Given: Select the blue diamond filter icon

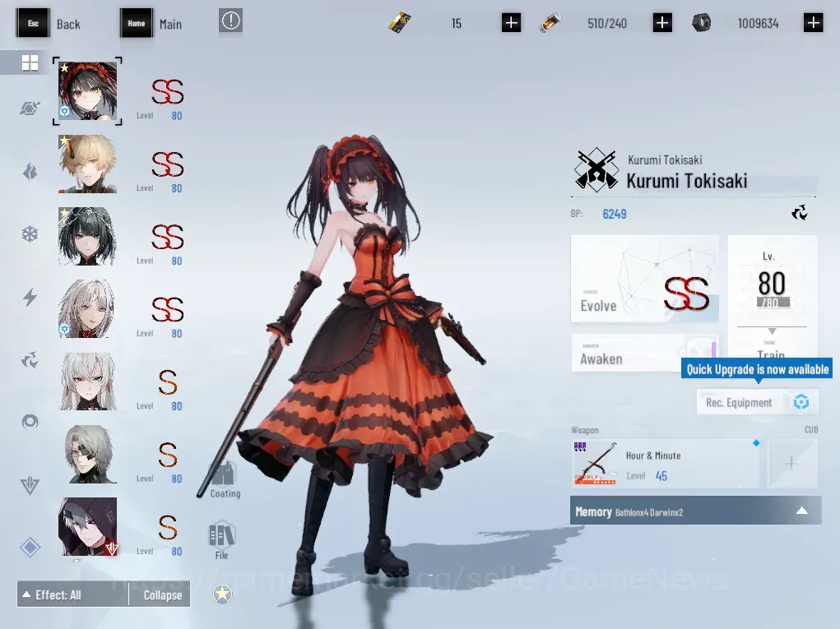Looking at the screenshot, I should 30,547.
